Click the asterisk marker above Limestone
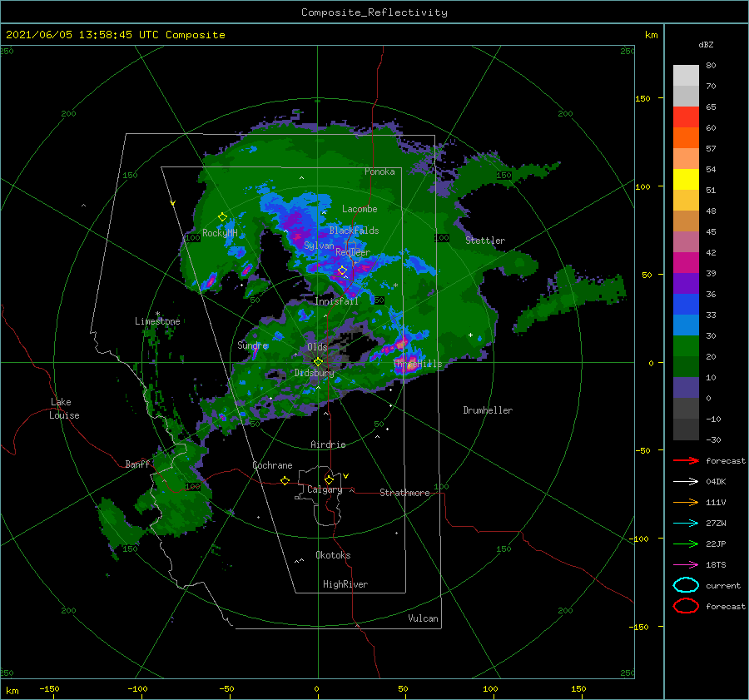Image resolution: width=749 pixels, height=700 pixels. click(x=157, y=314)
